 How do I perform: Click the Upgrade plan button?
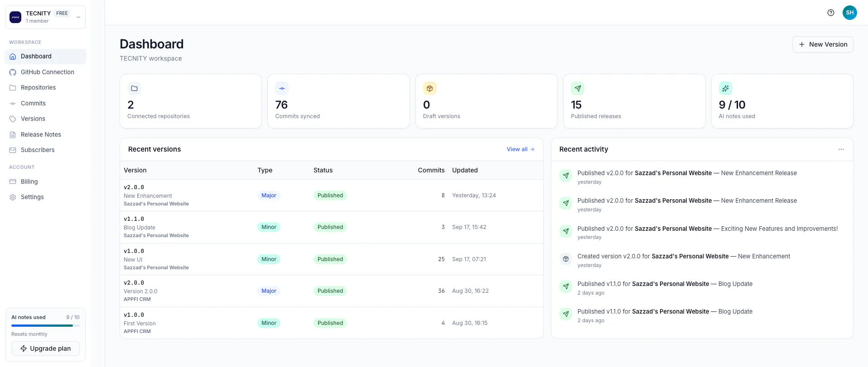tap(45, 348)
